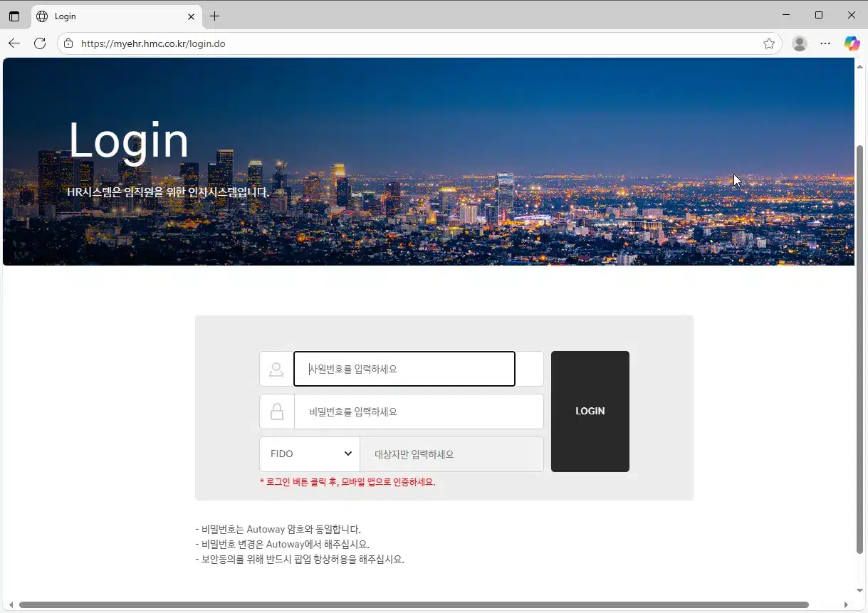
Task: Expand the FIDO authentication dropdown
Action: (310, 454)
